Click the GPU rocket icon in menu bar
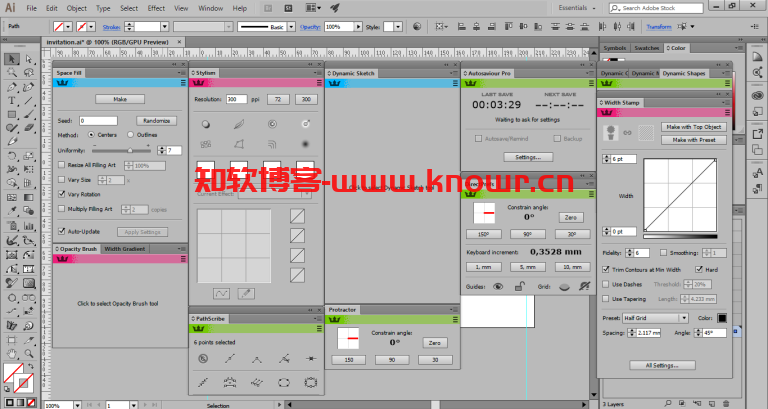The width and height of the screenshot is (768, 409). click(x=336, y=8)
